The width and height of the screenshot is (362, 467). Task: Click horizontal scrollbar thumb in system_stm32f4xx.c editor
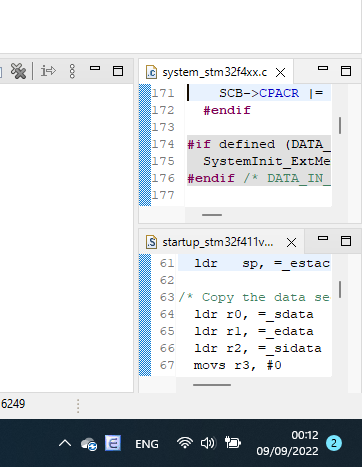212,215
